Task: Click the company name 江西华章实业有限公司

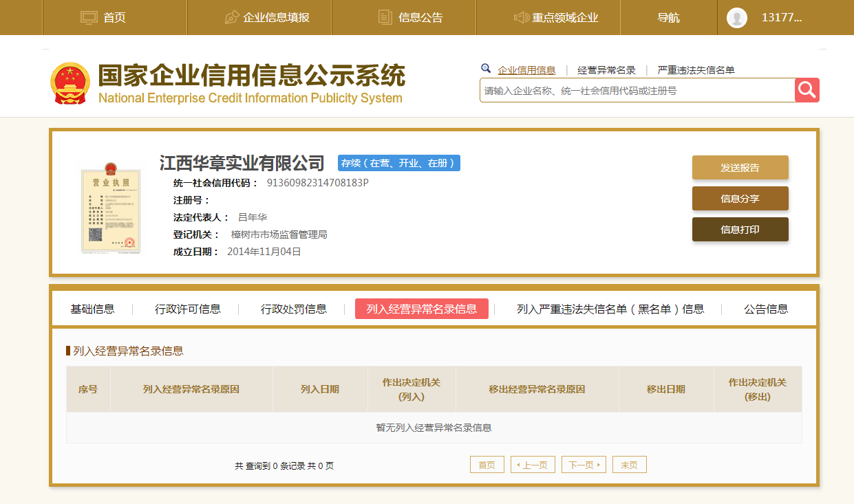Action: [242, 163]
